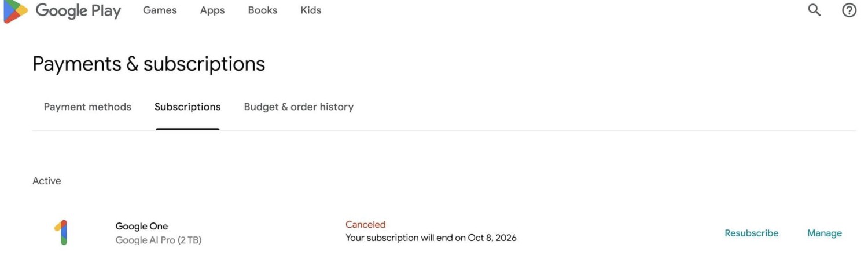Click the Google Play wordmark text

[78, 10]
